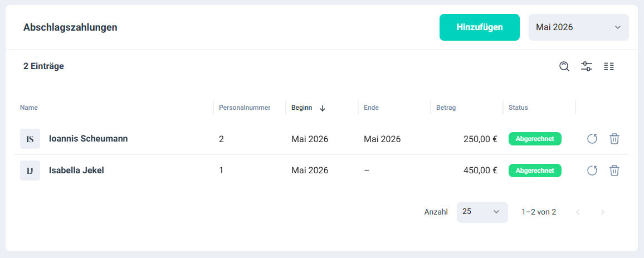The height and width of the screenshot is (258, 644).
Task: Go to the next page arrow
Action: (603, 212)
